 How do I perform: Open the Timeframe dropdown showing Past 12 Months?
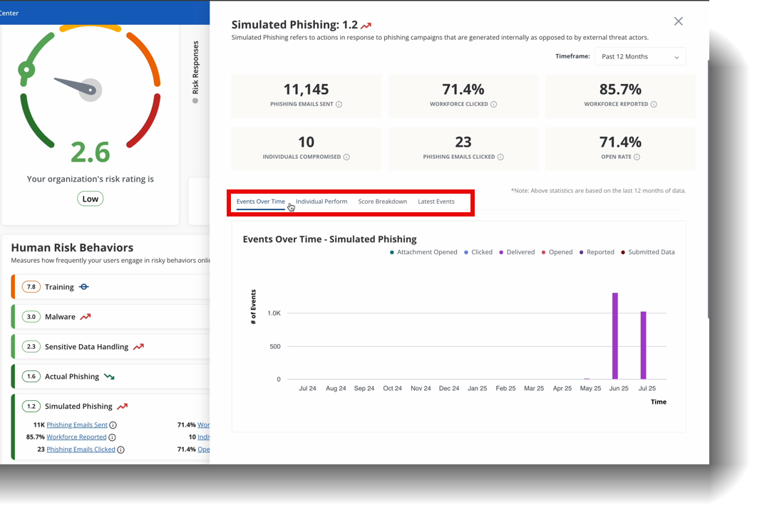tap(639, 57)
